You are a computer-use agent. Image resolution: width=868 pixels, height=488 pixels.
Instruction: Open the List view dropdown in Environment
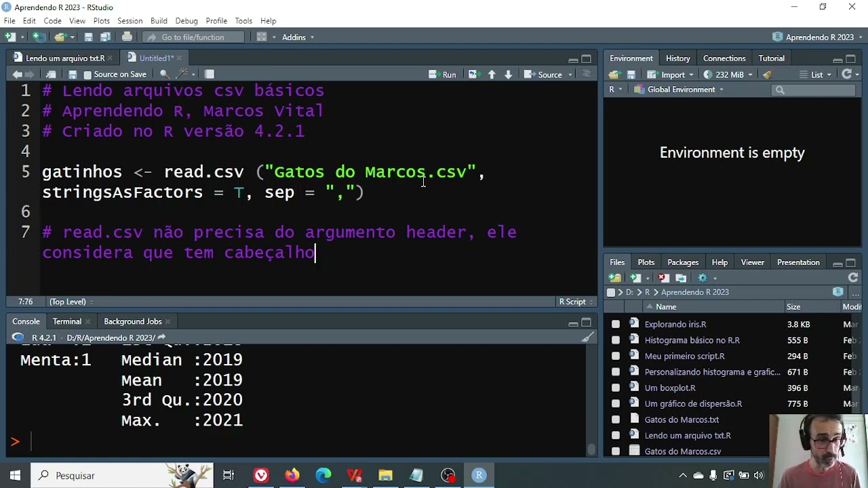pos(816,75)
